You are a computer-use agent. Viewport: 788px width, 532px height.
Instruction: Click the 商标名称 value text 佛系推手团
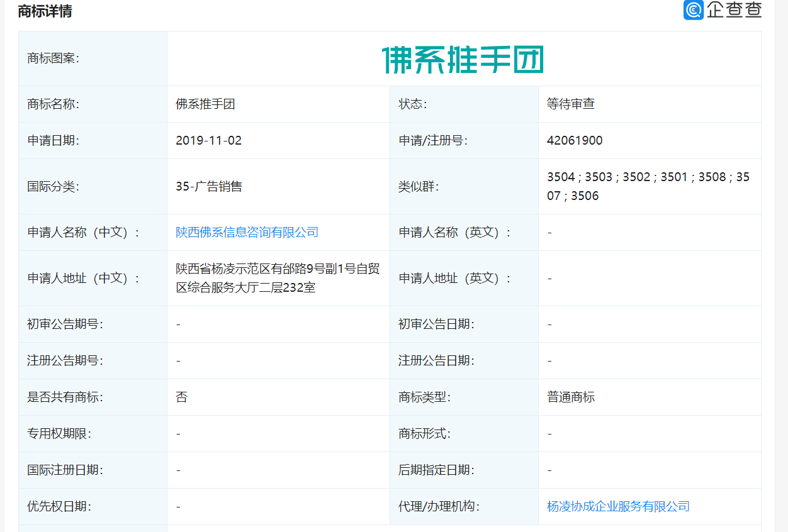pyautogui.click(x=205, y=104)
